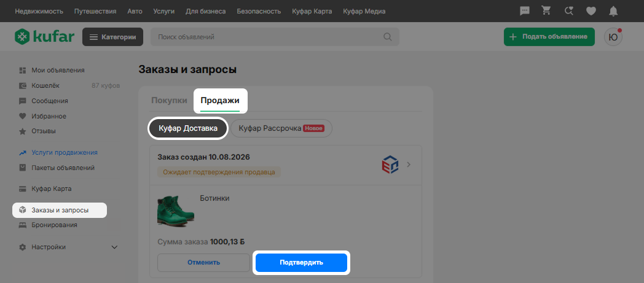Click the Подтвердить button
644x283 pixels.
tap(302, 263)
